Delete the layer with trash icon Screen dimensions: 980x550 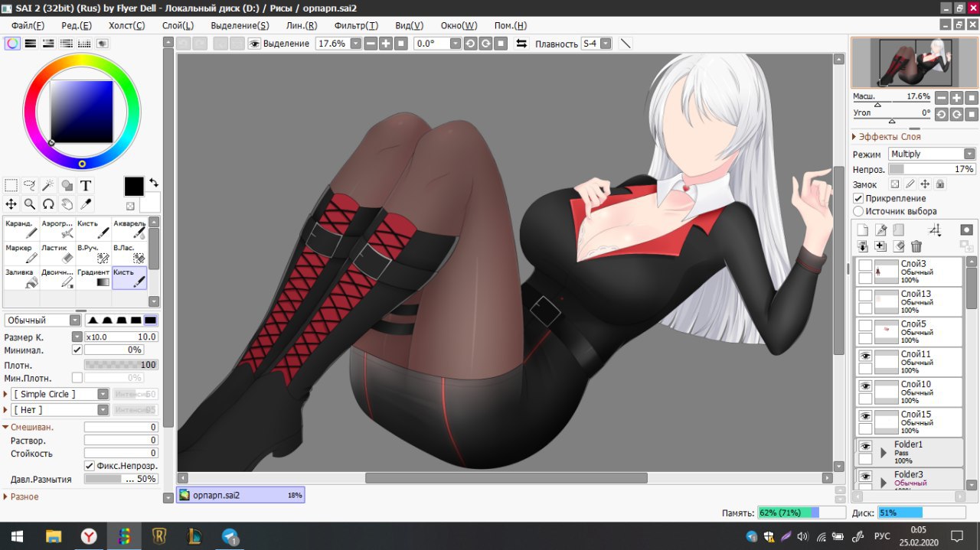(916, 246)
